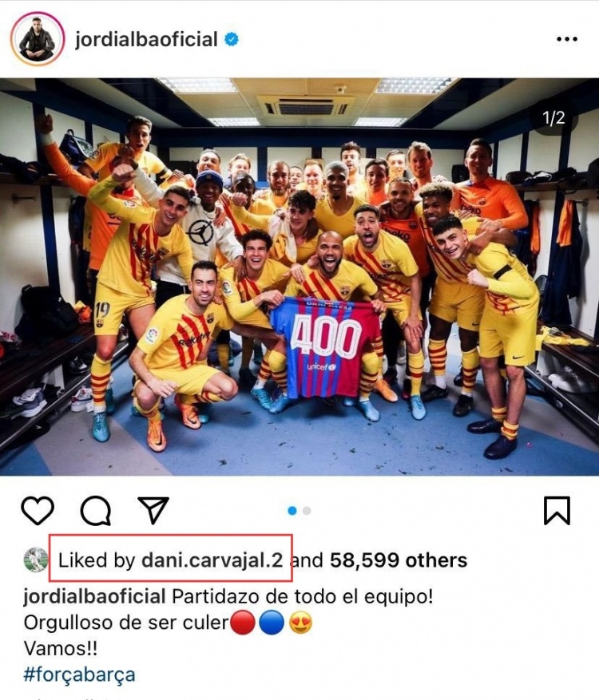599x700 pixels.
Task: View the 58,599 others who liked
Action: pyautogui.click(x=399, y=560)
